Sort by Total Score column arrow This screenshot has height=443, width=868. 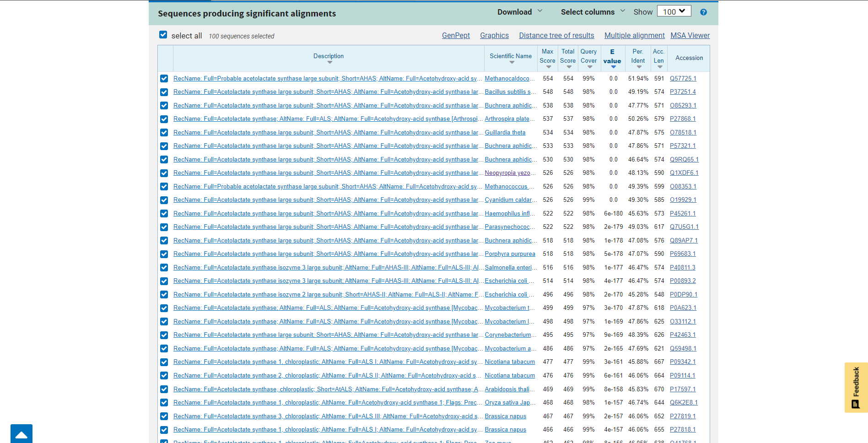click(569, 67)
